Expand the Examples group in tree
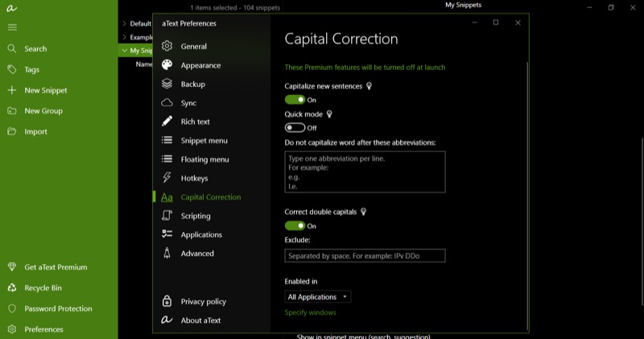The height and width of the screenshot is (339, 644). tap(124, 37)
